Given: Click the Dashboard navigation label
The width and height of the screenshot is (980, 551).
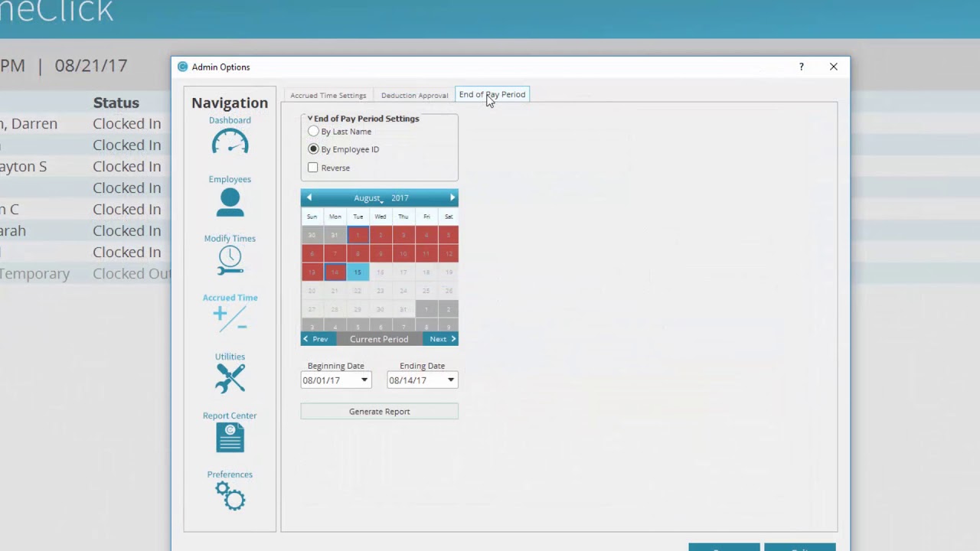Looking at the screenshot, I should point(230,120).
